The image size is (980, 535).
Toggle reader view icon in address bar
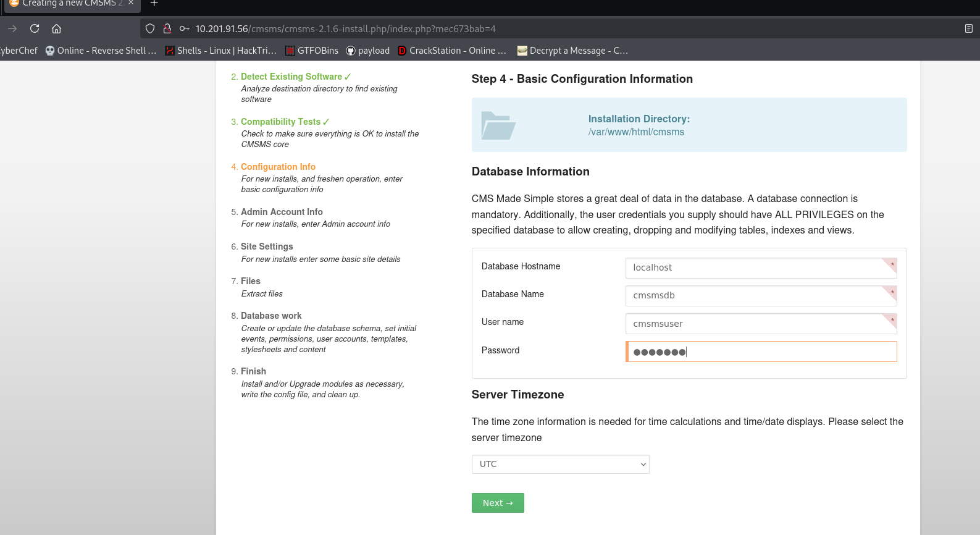(968, 28)
